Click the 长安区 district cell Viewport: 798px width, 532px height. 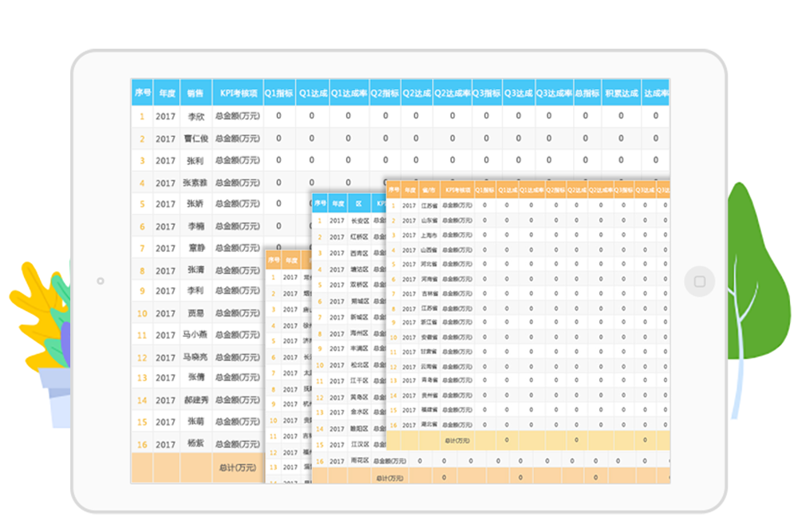(360, 221)
